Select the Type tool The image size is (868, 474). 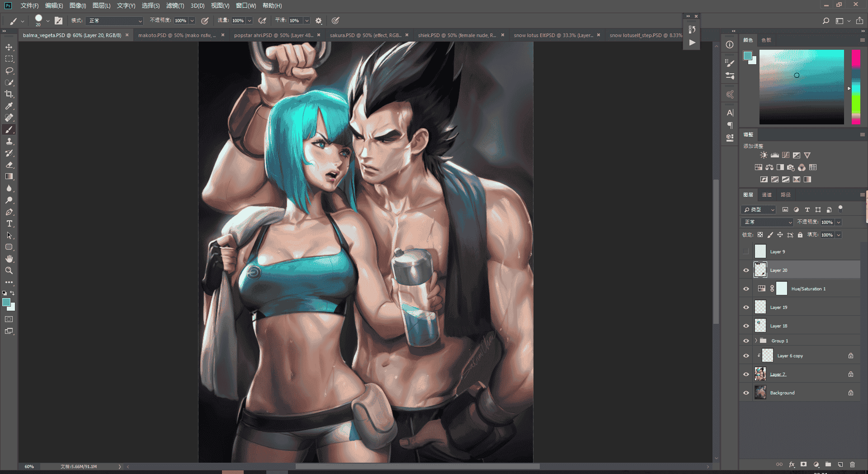(x=9, y=223)
